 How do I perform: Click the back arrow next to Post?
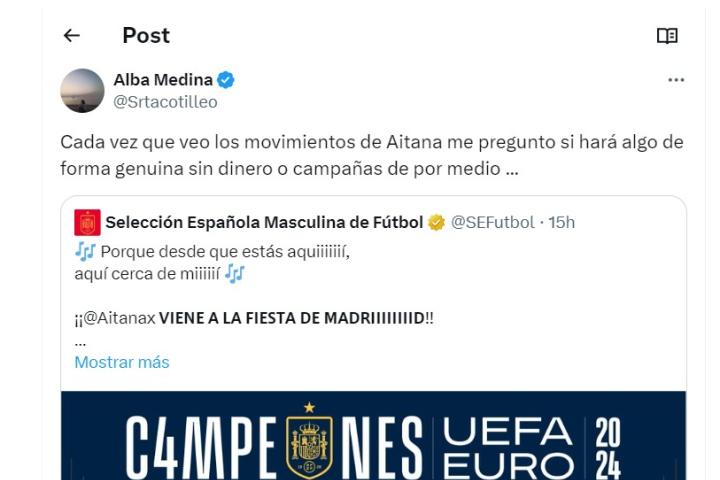click(71, 36)
